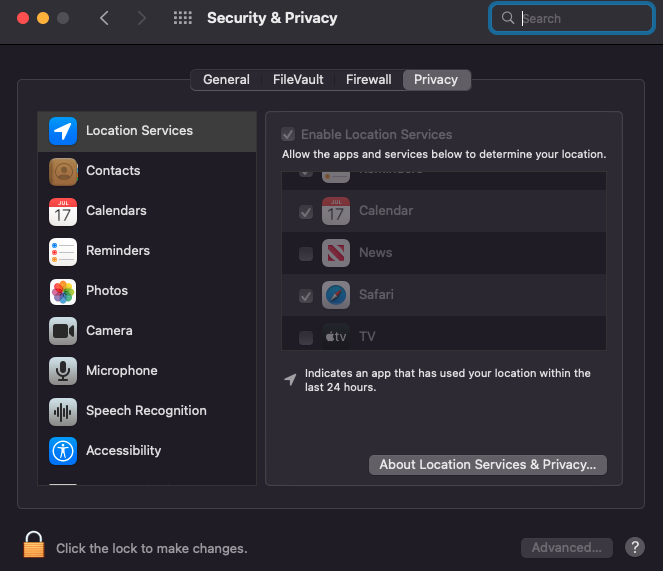Click the Safari compass icon

336,295
